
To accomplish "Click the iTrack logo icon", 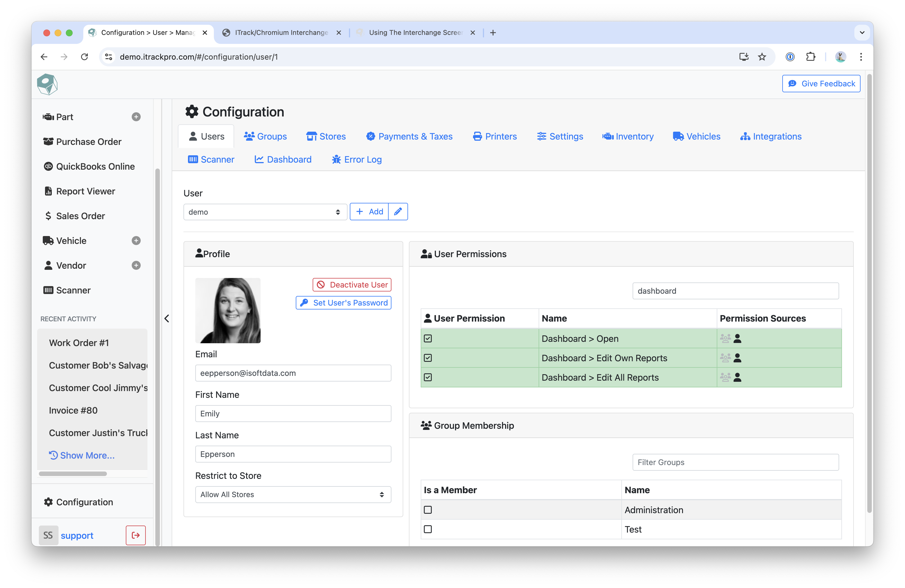I will coord(47,84).
